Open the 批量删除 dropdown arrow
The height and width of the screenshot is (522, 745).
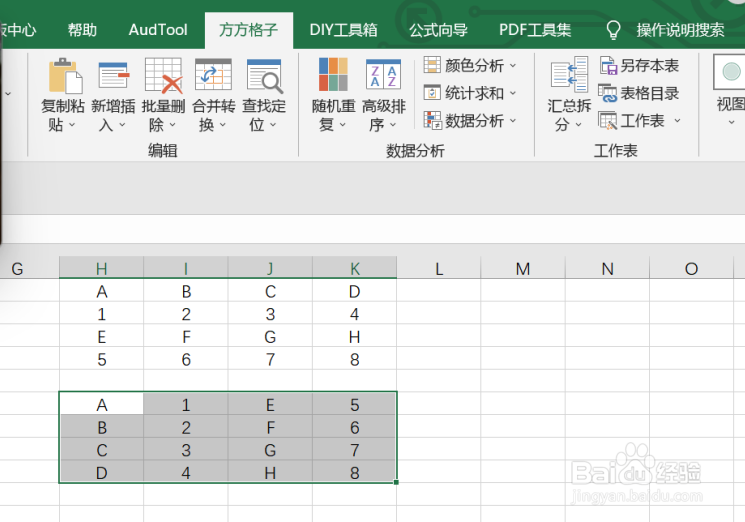tap(172, 125)
